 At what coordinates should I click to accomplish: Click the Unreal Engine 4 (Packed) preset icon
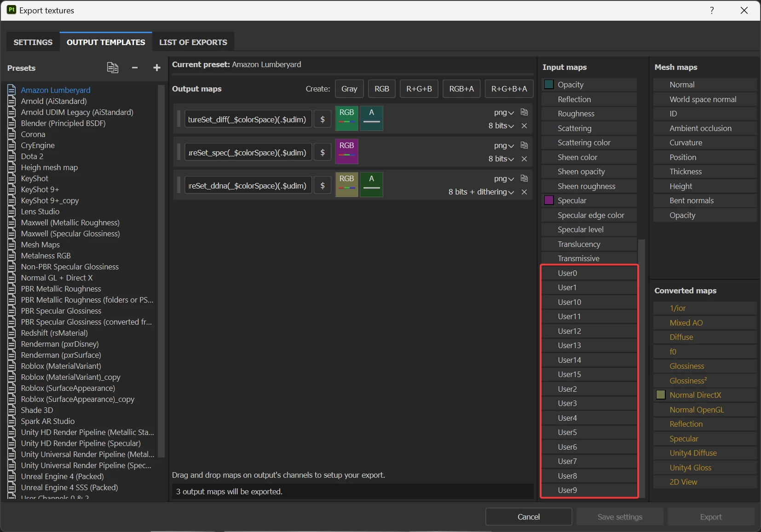(12, 476)
